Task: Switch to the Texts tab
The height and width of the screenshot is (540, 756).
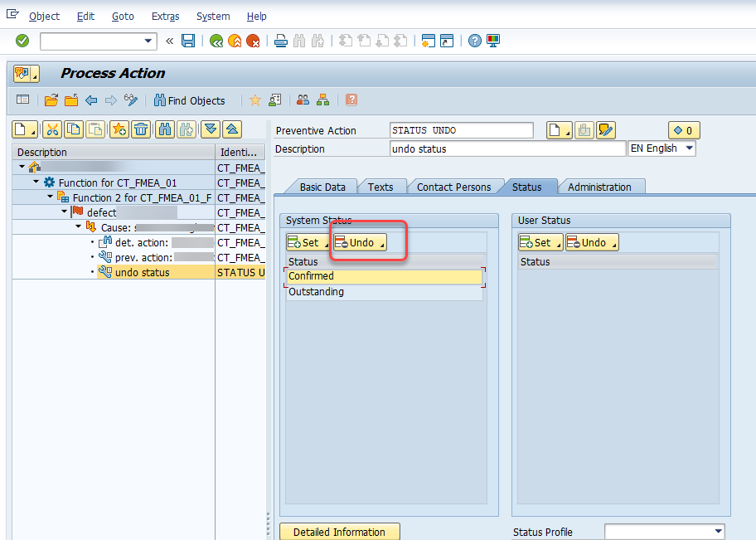Action: [x=380, y=187]
